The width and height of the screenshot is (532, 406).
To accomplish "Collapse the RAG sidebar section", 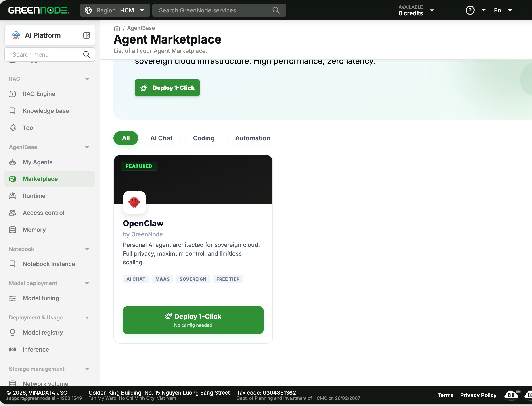I will [87, 79].
